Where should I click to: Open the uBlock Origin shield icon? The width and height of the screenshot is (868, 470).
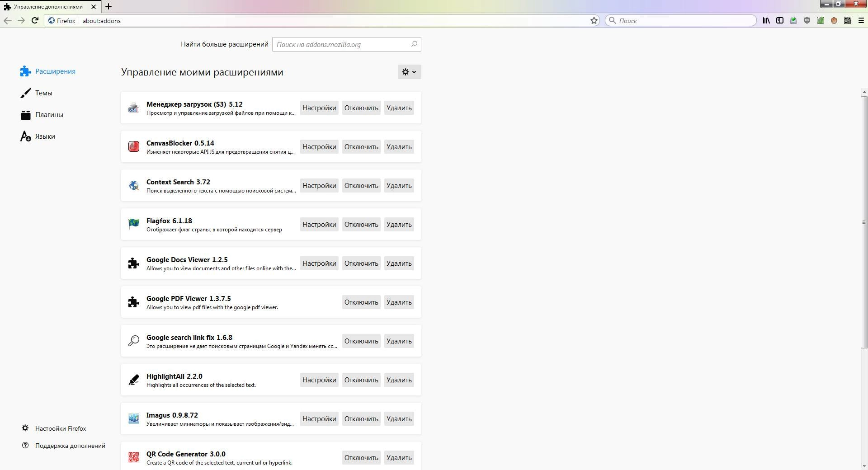(x=807, y=20)
